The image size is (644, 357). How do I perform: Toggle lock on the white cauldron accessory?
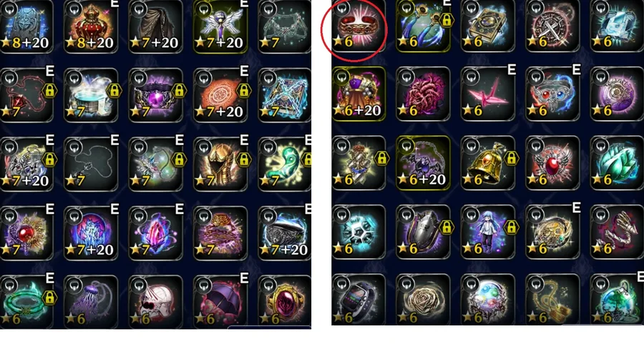pos(114,90)
